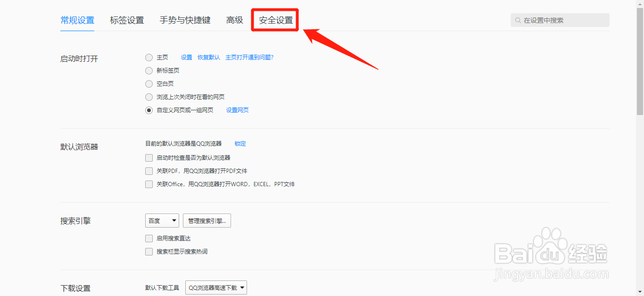Go to the 高级 settings tab
Viewport: 644px width, 296px height.
[x=234, y=20]
